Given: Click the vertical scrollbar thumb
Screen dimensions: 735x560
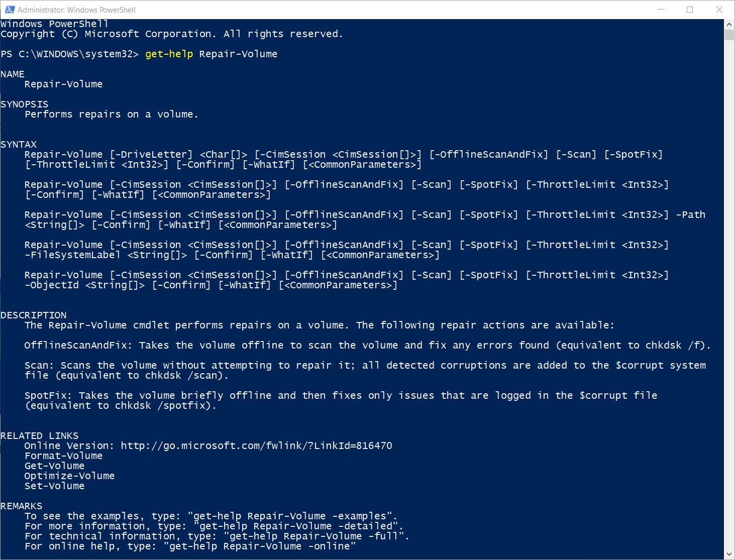Looking at the screenshot, I should [729, 35].
